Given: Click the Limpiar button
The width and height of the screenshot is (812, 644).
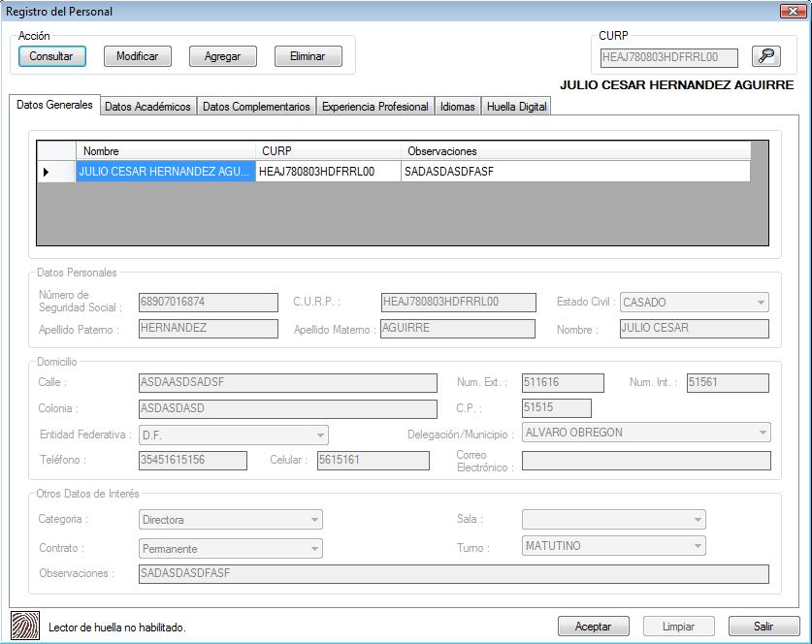Looking at the screenshot, I should (x=679, y=627).
